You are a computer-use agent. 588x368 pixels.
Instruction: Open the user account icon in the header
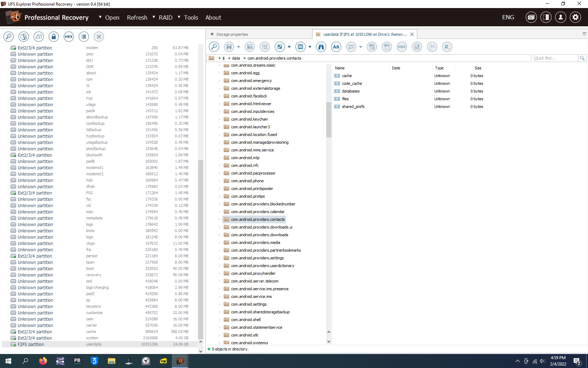[561, 17]
